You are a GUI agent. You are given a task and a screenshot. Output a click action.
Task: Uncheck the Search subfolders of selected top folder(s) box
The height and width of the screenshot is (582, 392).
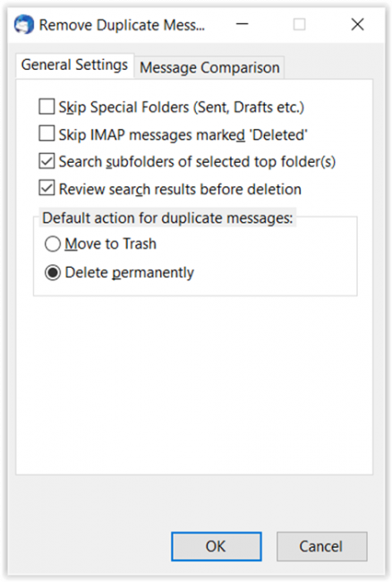47,161
